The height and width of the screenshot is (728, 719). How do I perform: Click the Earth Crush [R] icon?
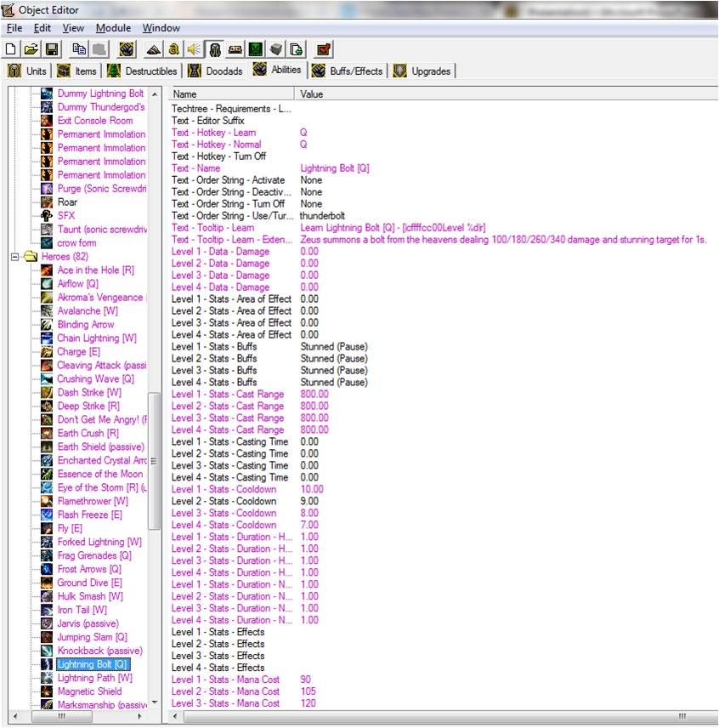47,433
